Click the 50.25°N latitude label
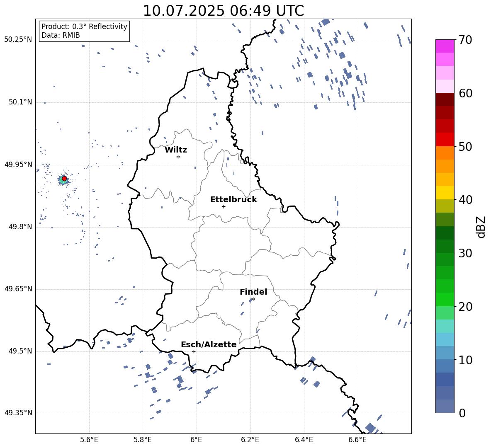The height and width of the screenshot is (448, 491). point(18,40)
